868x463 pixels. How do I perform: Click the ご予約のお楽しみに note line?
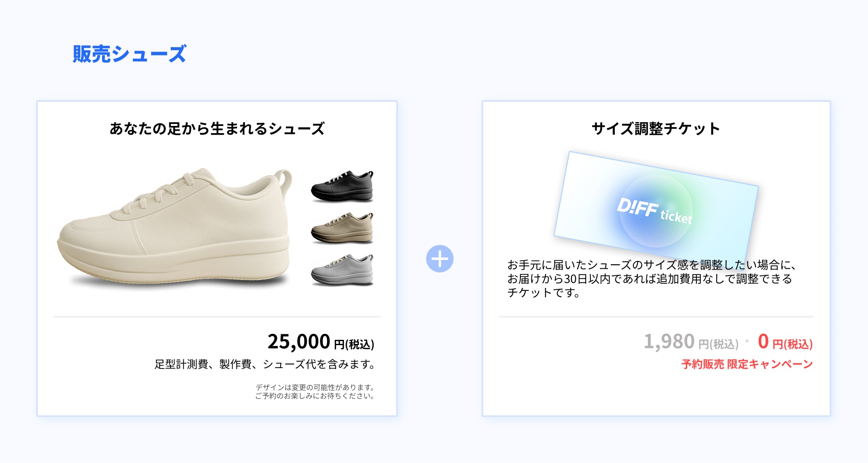315,396
